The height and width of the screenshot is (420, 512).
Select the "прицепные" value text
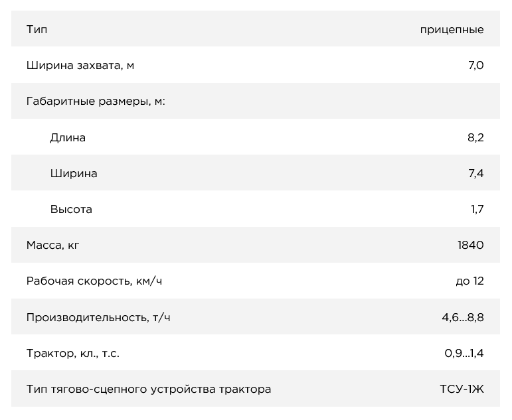tap(452, 29)
